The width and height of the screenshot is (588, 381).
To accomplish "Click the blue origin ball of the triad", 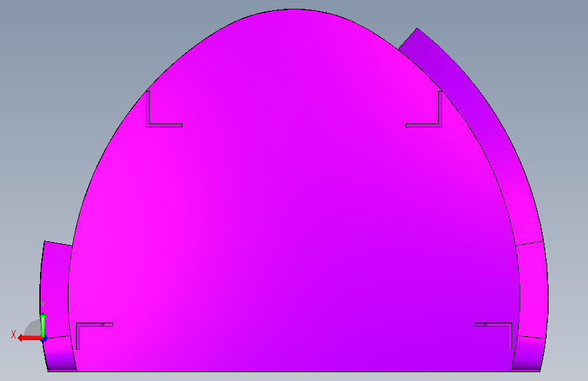I will pos(44,340).
